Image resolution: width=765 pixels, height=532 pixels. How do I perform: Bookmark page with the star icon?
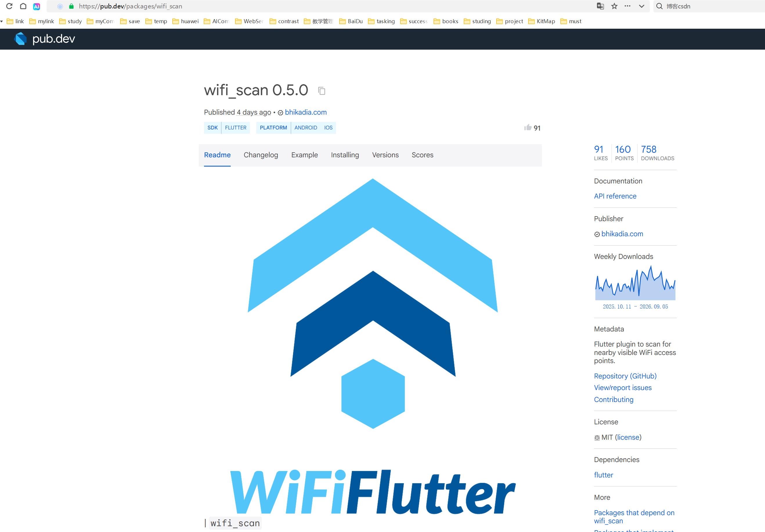click(614, 6)
